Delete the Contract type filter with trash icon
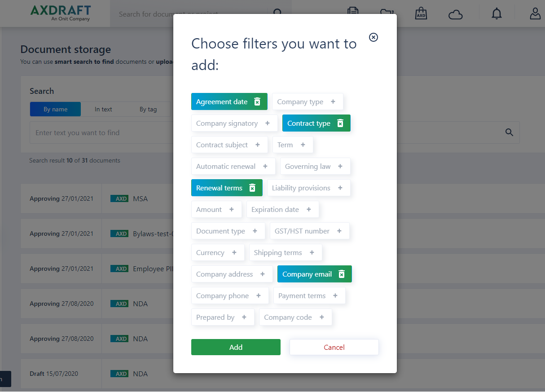 point(340,123)
